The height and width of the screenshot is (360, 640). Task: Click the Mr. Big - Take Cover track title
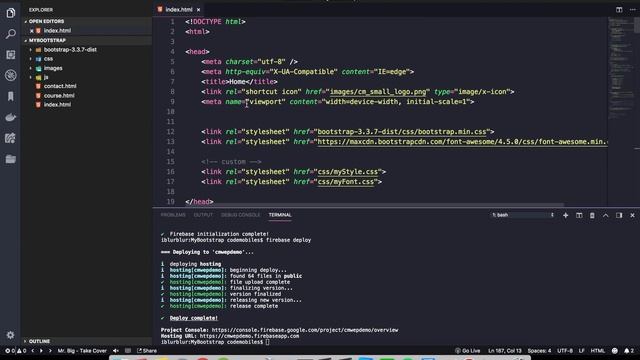82,351
